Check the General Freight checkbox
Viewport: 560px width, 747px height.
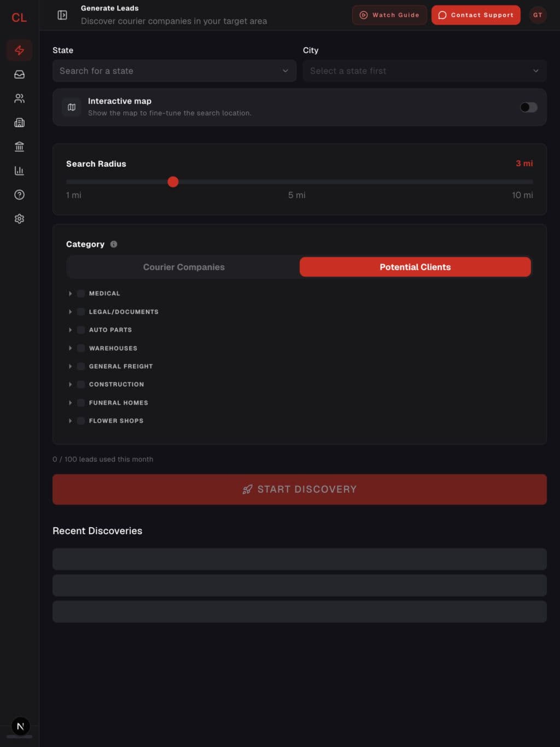coord(81,366)
